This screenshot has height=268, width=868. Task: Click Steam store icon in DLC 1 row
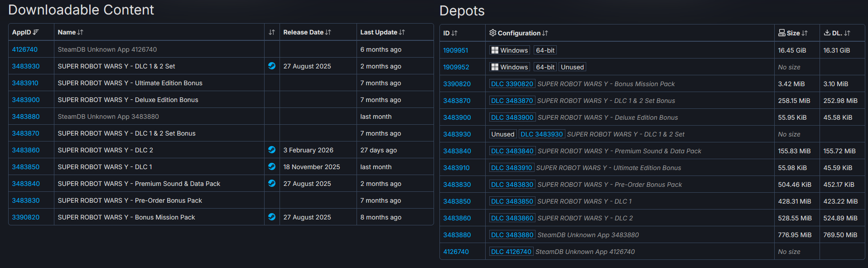pyautogui.click(x=272, y=166)
